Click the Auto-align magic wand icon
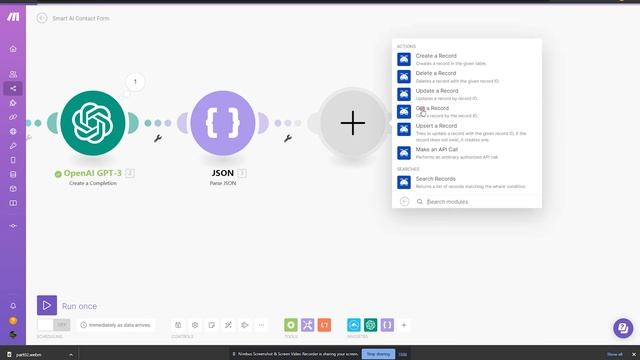The height and width of the screenshot is (360, 640). tap(228, 325)
